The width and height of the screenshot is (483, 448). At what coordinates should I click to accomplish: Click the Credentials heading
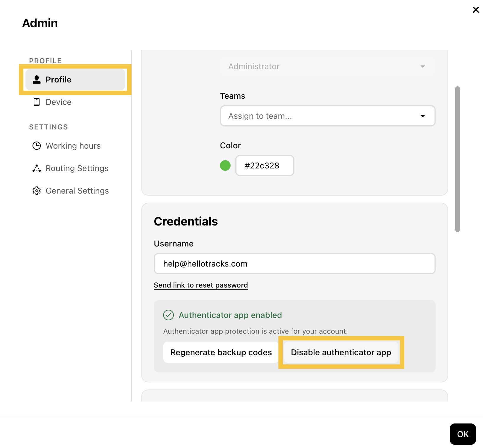tap(186, 221)
